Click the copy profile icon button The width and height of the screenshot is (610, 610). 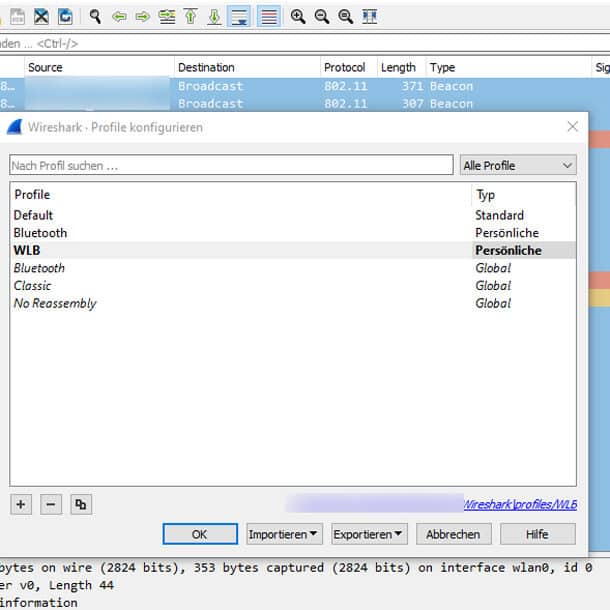81,505
